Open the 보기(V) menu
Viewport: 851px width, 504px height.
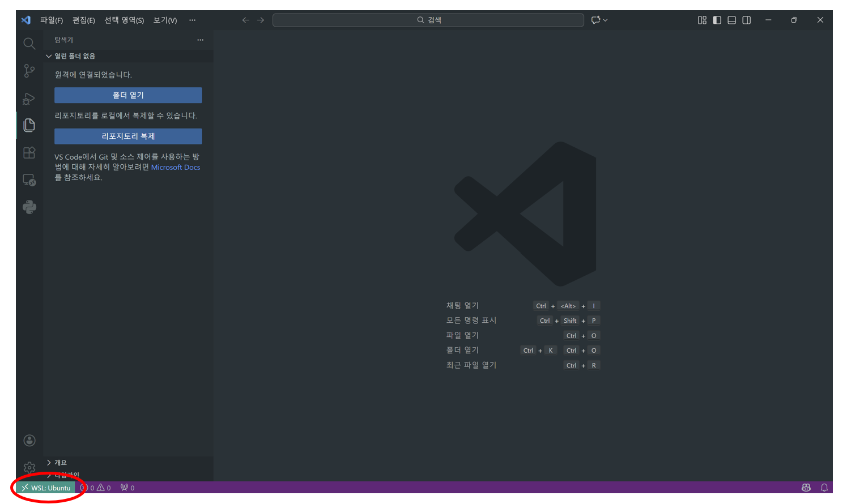165,20
